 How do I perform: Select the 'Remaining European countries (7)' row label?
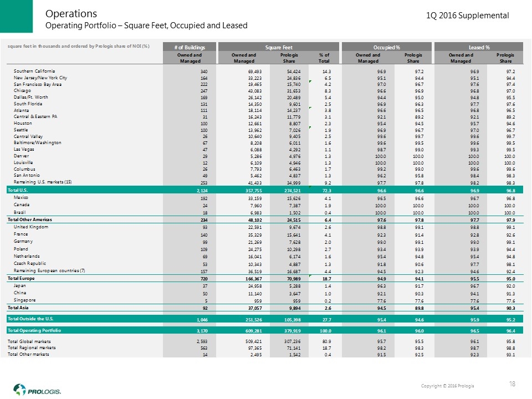pos(49,270)
